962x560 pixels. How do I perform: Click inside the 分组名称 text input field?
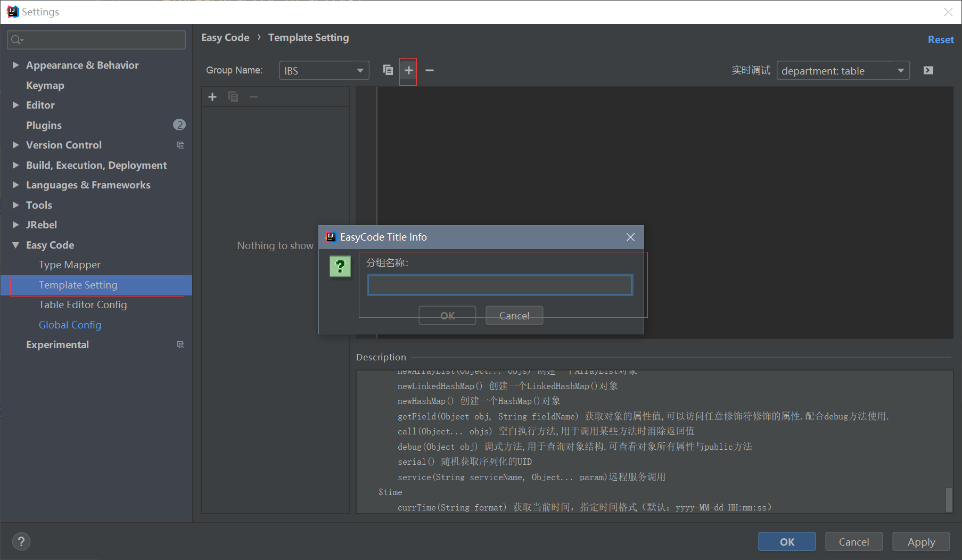[499, 285]
